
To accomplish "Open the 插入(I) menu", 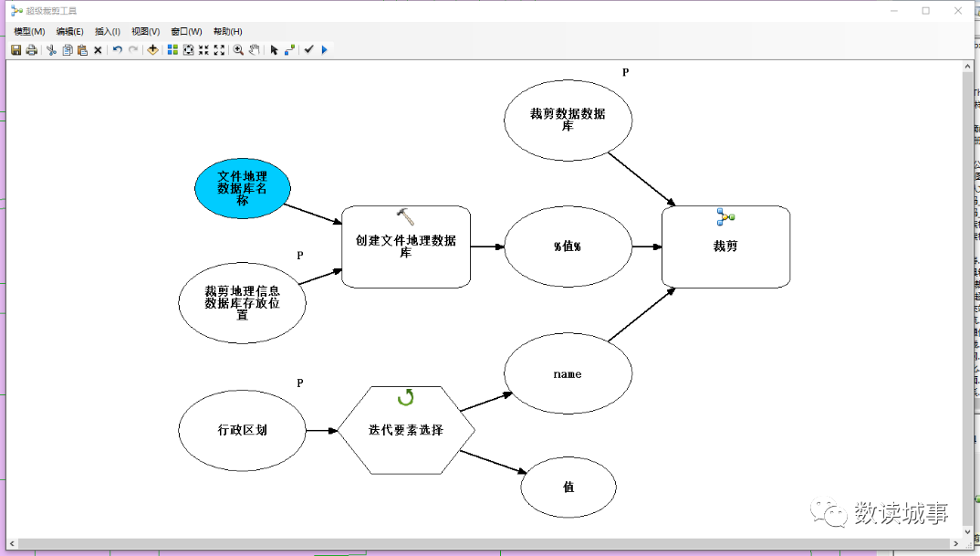I will click(108, 31).
